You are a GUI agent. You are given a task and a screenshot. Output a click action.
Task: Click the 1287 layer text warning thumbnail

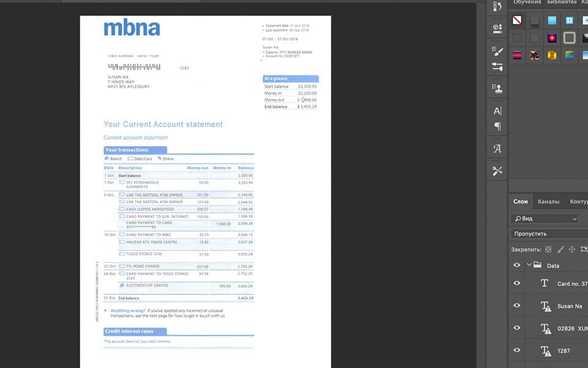point(545,351)
